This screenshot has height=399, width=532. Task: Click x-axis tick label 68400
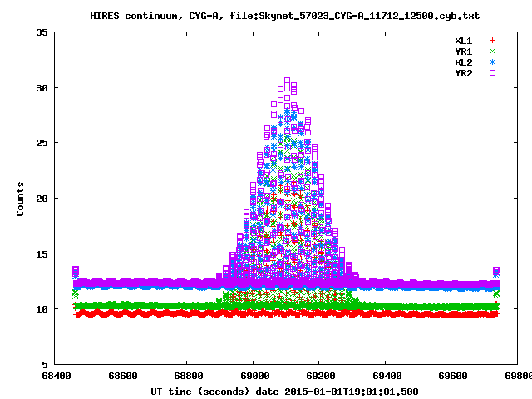[57, 376]
